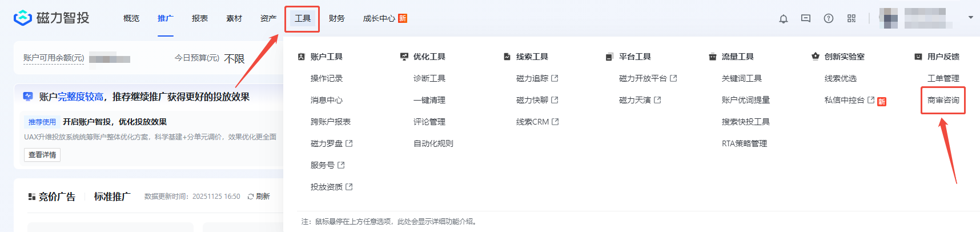Image resolution: width=980 pixels, height=232 pixels.
Task: Click 账户可用余额(元) label
Action: pos(54,58)
